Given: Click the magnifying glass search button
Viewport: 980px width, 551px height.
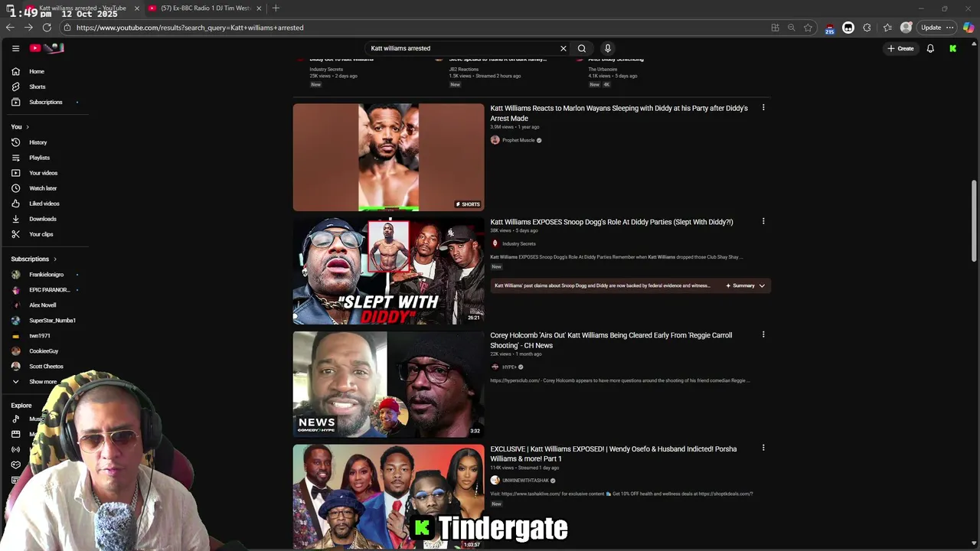Looking at the screenshot, I should [x=582, y=48].
